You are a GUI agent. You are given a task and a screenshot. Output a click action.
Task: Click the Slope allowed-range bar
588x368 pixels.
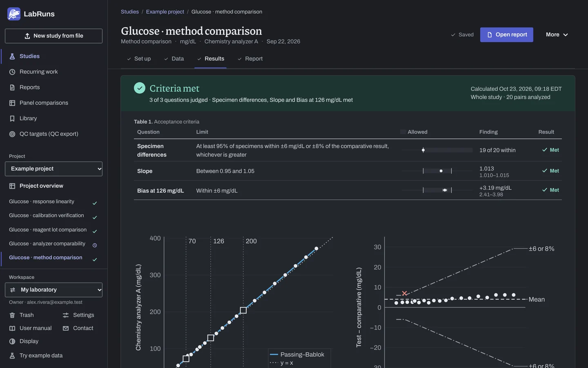pyautogui.click(x=437, y=171)
